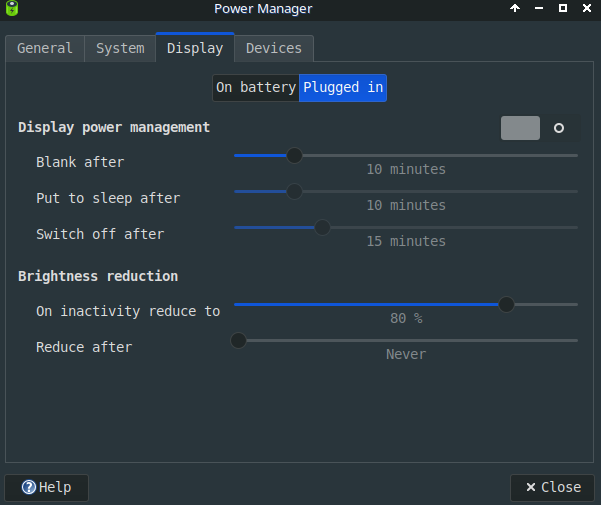Select the Plugged in mode

(343, 88)
